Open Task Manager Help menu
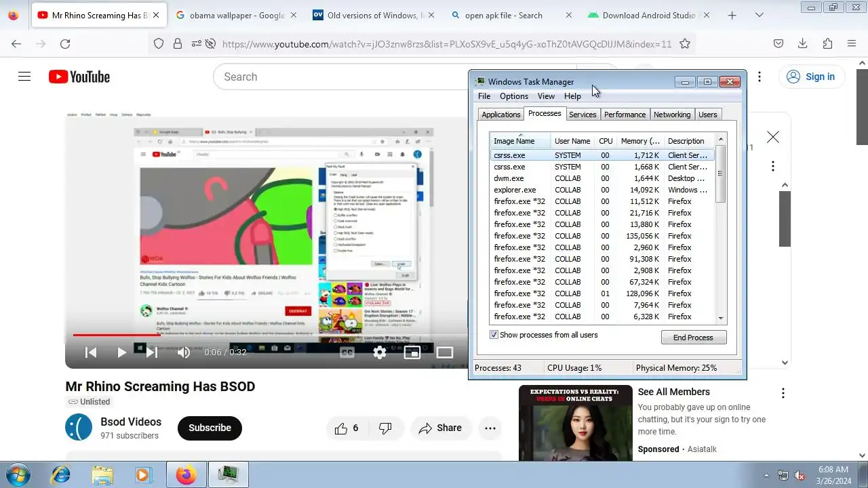The width and height of the screenshot is (868, 488). [572, 96]
